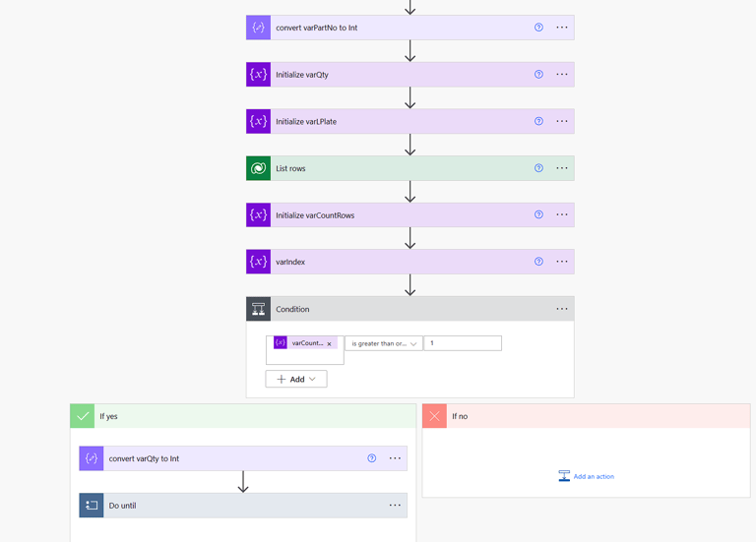Click the 'List rows' Dataverse icon
Image resolution: width=756 pixels, height=542 pixels.
click(x=259, y=168)
